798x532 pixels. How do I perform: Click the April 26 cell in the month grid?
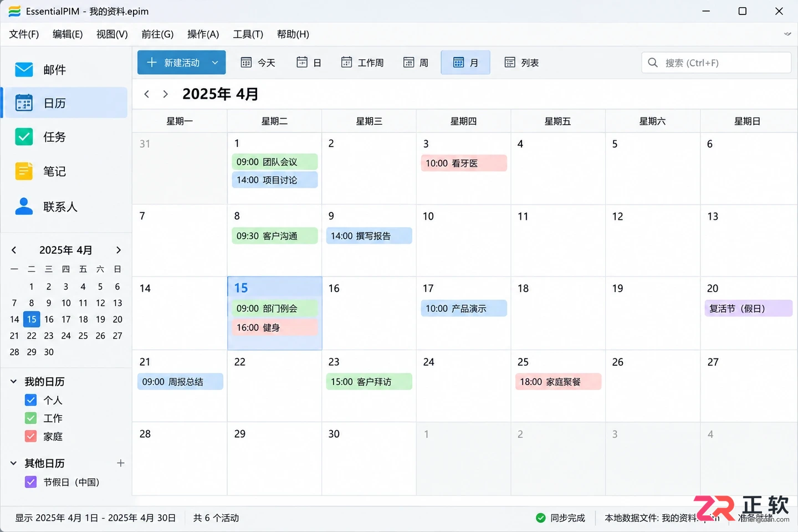tap(653, 386)
